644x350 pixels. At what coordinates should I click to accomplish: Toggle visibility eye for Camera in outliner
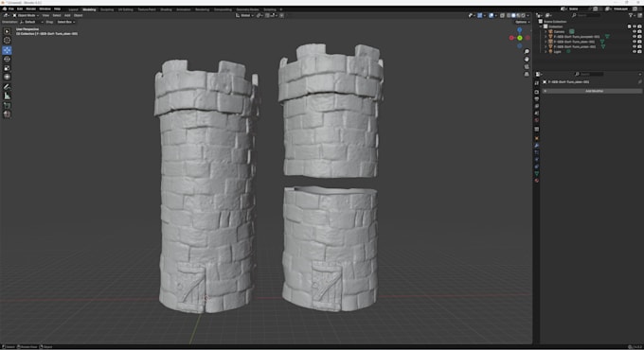tap(635, 31)
